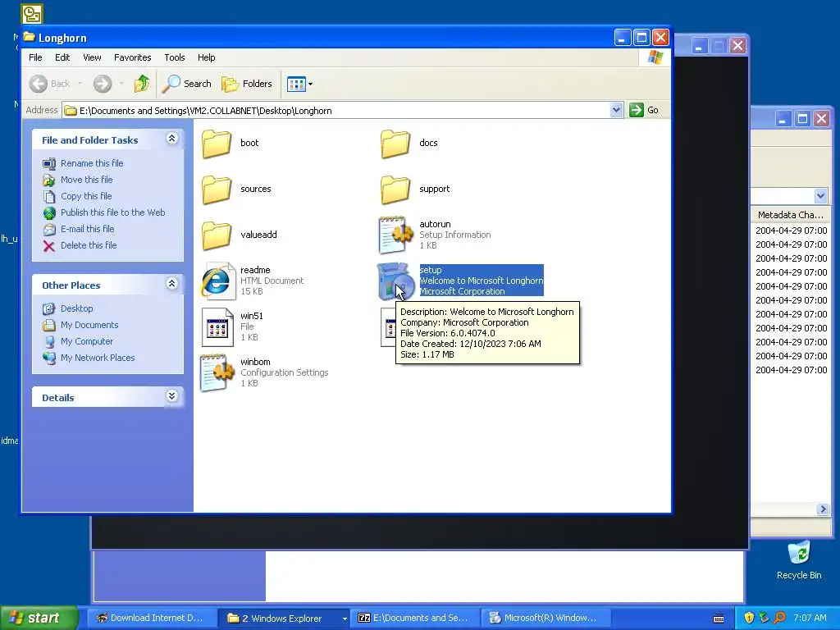The image size is (840, 630).
Task: Collapse the Other Places panel
Action: (171, 284)
